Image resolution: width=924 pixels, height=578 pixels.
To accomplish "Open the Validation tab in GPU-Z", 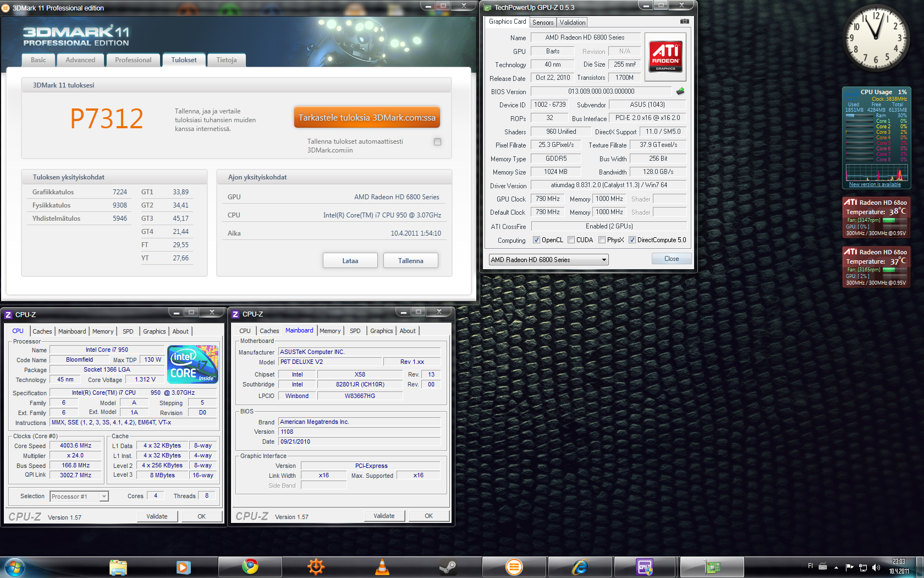I will pos(573,23).
